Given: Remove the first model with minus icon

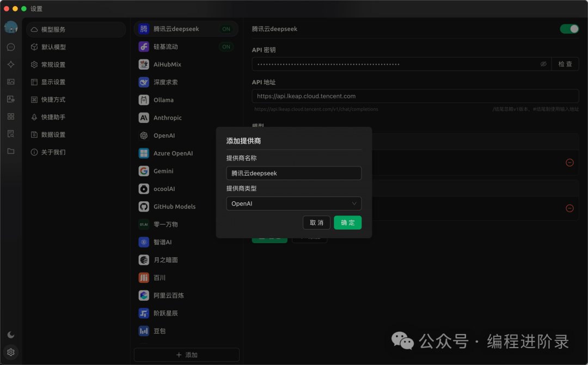Looking at the screenshot, I should (569, 163).
